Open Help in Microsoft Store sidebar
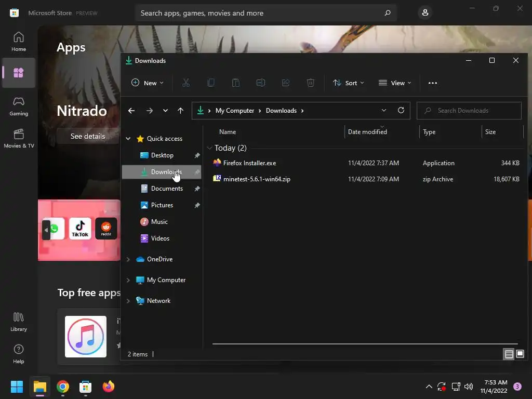This screenshot has height=399, width=532. [19, 354]
